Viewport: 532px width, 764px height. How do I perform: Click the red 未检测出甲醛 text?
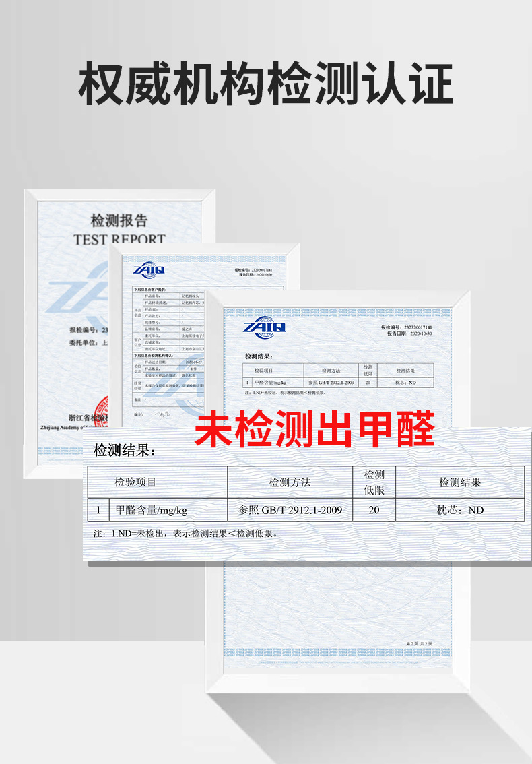[x=314, y=428]
